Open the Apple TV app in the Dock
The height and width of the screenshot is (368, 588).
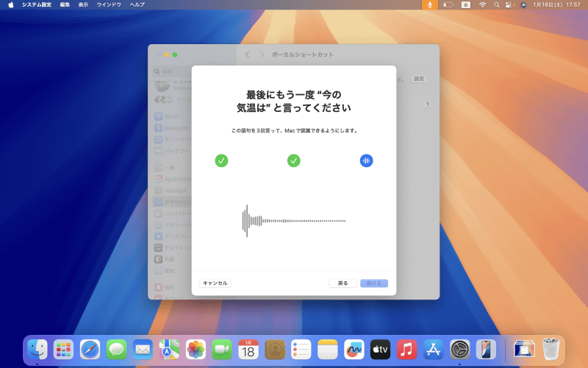tap(380, 349)
